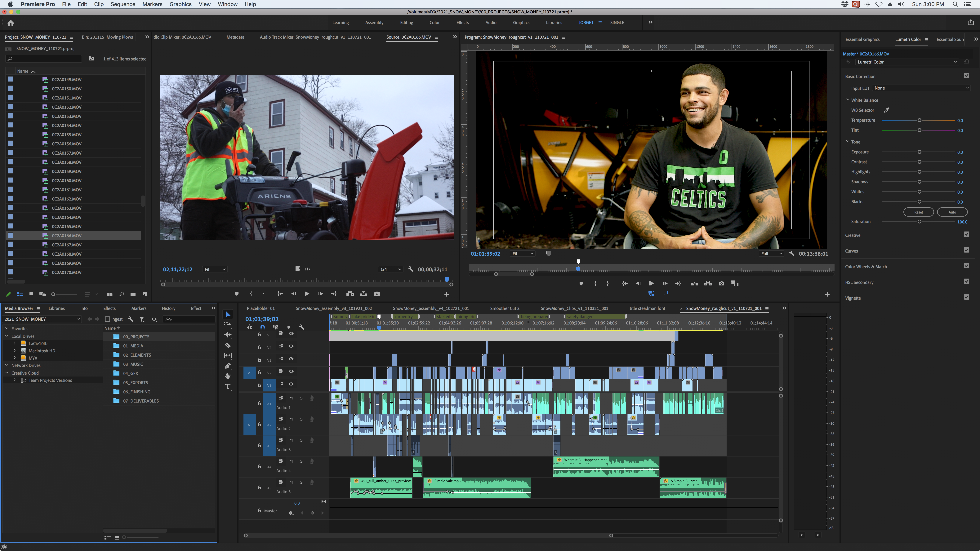The width and height of the screenshot is (980, 551).
Task: Play Program monitor sequence
Action: coord(651,284)
